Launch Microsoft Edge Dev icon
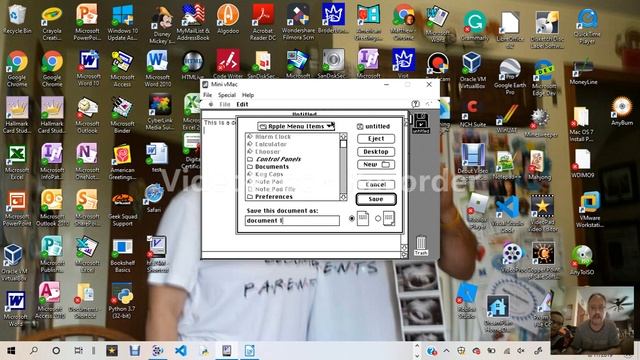 (544, 78)
